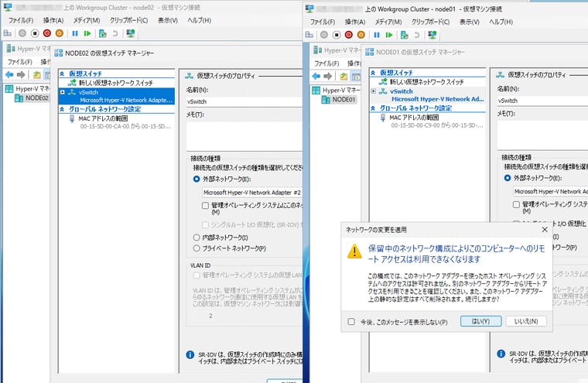588x383 pixels.
Task: Pause the node02 virtual machine
Action: pos(75,33)
